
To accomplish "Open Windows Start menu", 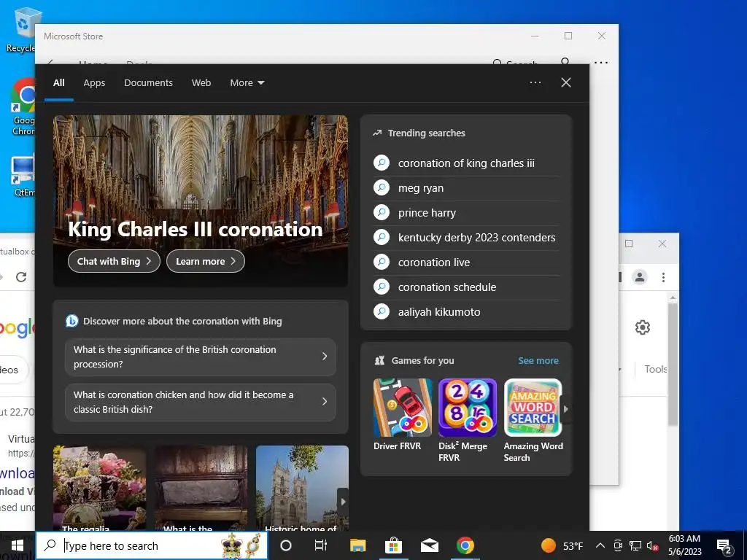I will click(x=18, y=545).
